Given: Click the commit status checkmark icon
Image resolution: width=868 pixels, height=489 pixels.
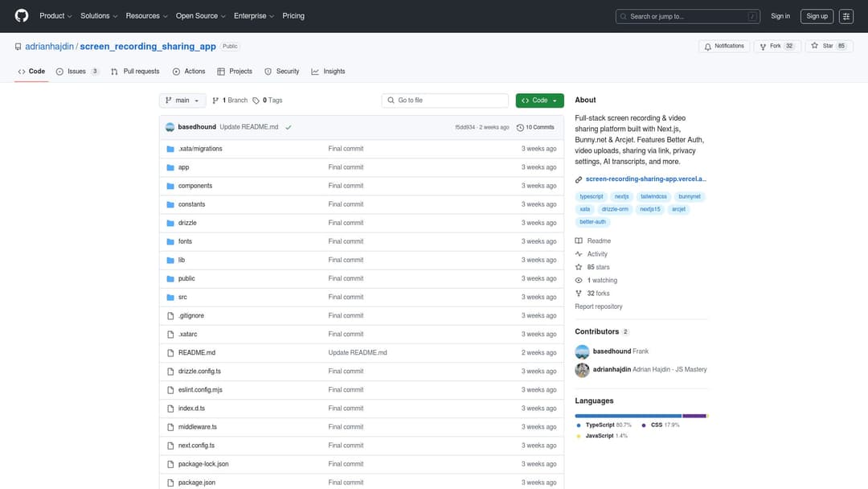Looking at the screenshot, I should coord(289,127).
